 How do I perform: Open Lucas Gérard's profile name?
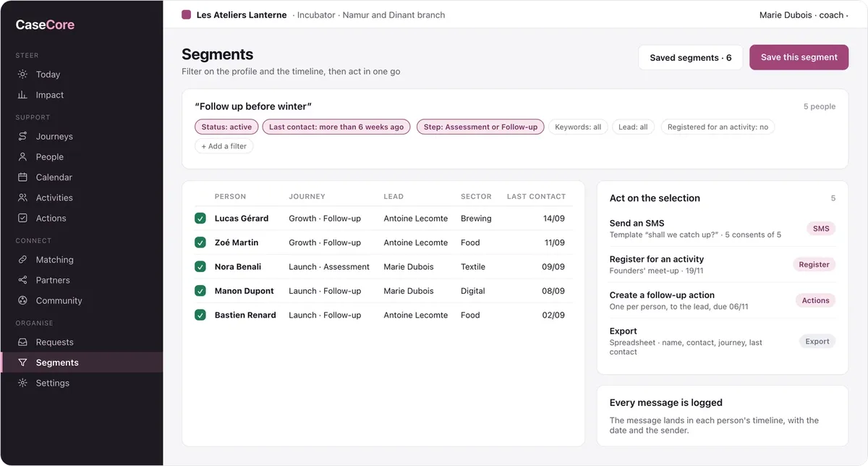point(242,219)
